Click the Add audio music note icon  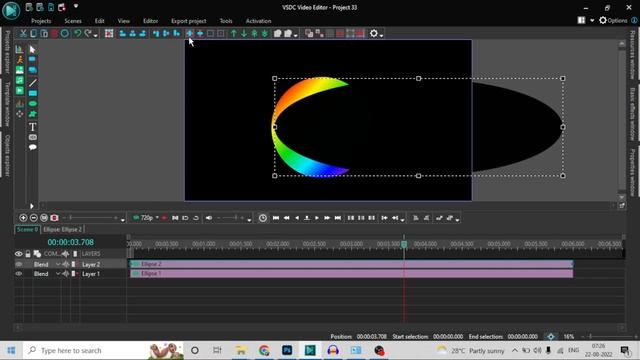(x=19, y=80)
